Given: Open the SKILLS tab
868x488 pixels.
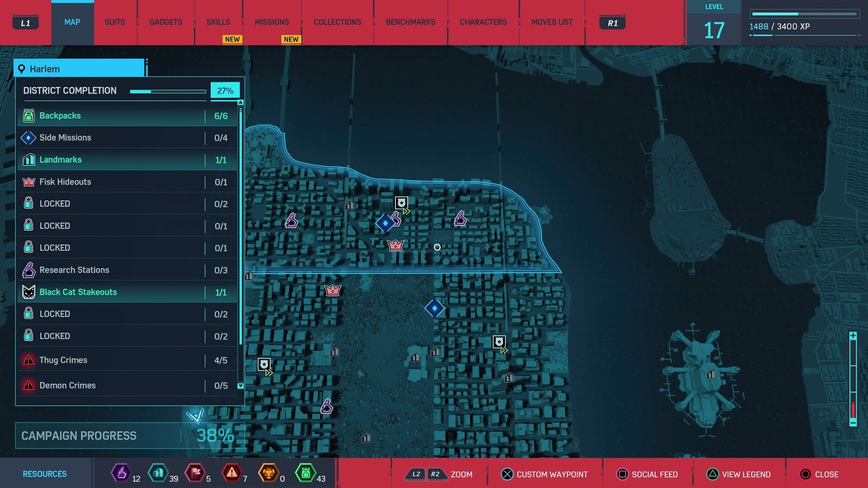Looking at the screenshot, I should 218,22.
